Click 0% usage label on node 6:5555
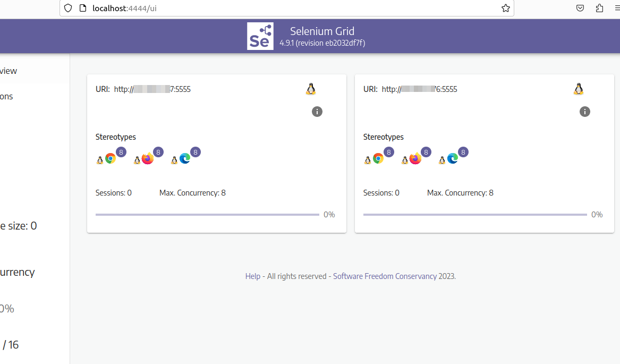Screen dimensions: 620x364 point(597,215)
